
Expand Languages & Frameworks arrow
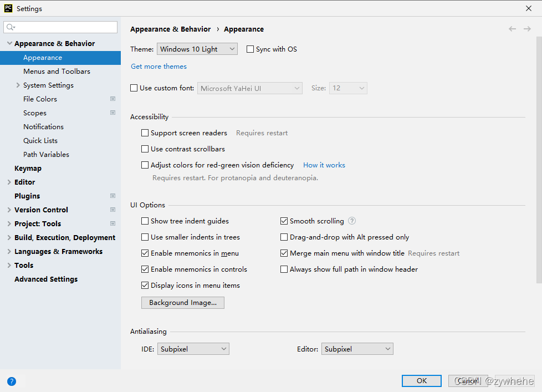pos(9,251)
